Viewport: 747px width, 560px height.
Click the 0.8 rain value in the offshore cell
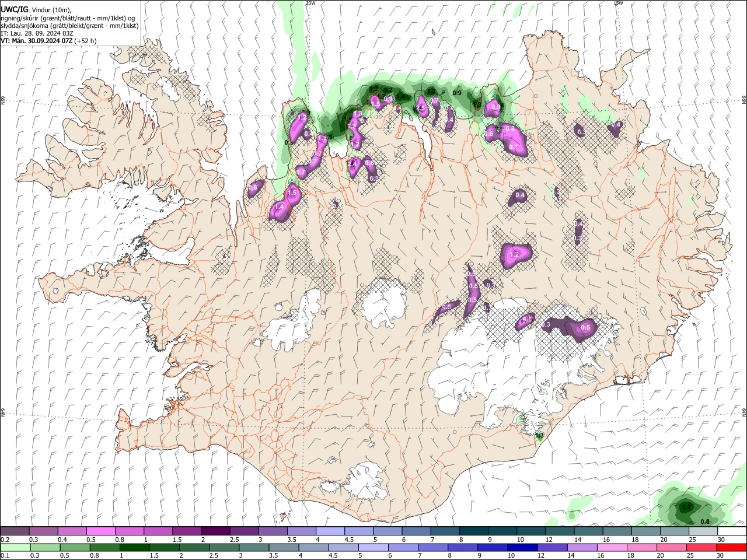point(704,521)
